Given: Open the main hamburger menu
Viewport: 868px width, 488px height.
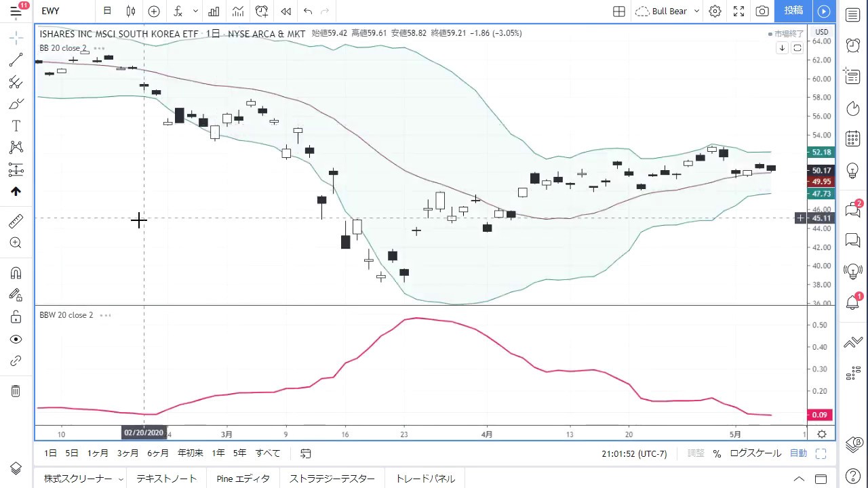Looking at the screenshot, I should tap(16, 11).
